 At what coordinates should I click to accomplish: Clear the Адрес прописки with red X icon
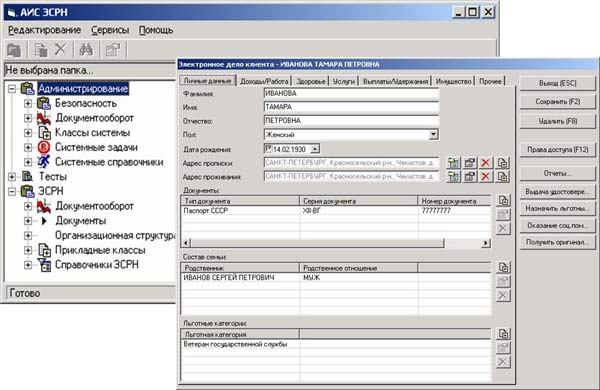486,163
